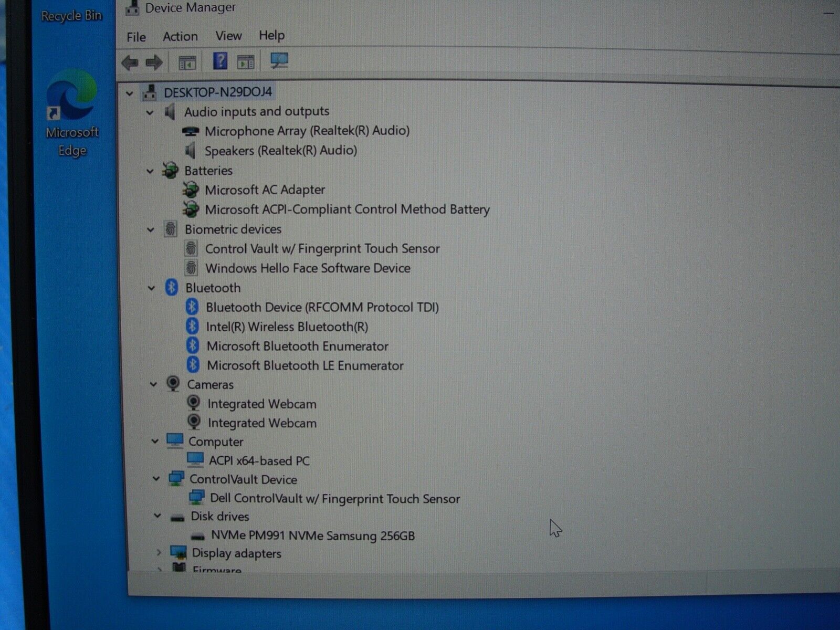Collapse the Bluetooth category
Viewport: 840px width, 630px height.
coord(151,288)
